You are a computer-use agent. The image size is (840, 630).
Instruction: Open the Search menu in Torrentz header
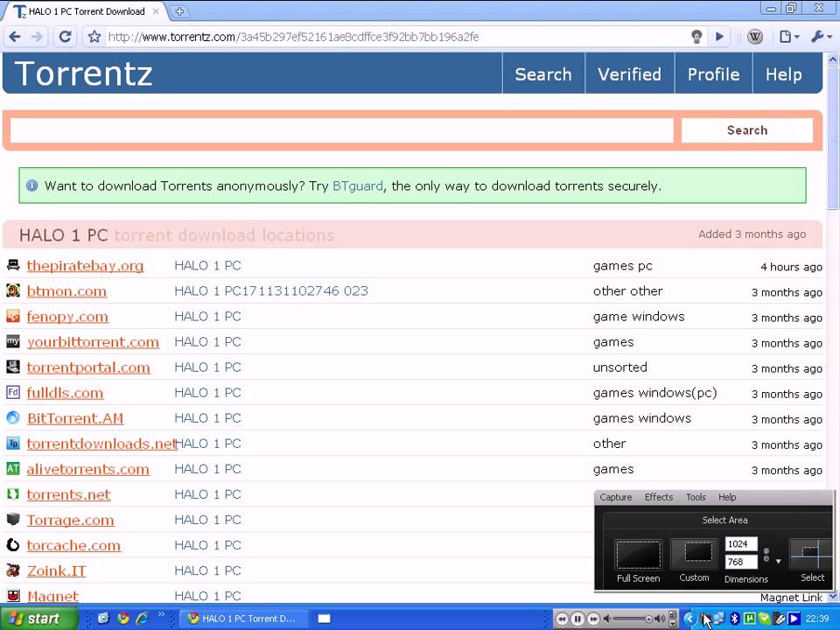click(x=543, y=73)
